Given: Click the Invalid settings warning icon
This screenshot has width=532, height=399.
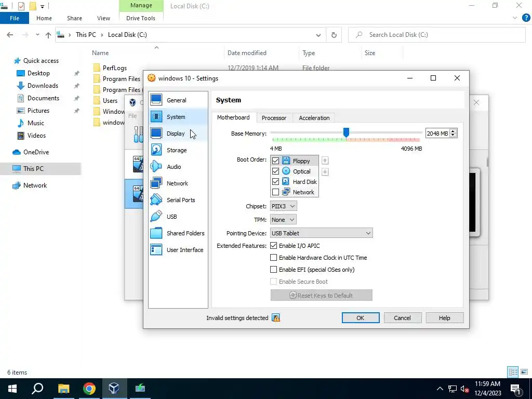Looking at the screenshot, I should coord(276,318).
